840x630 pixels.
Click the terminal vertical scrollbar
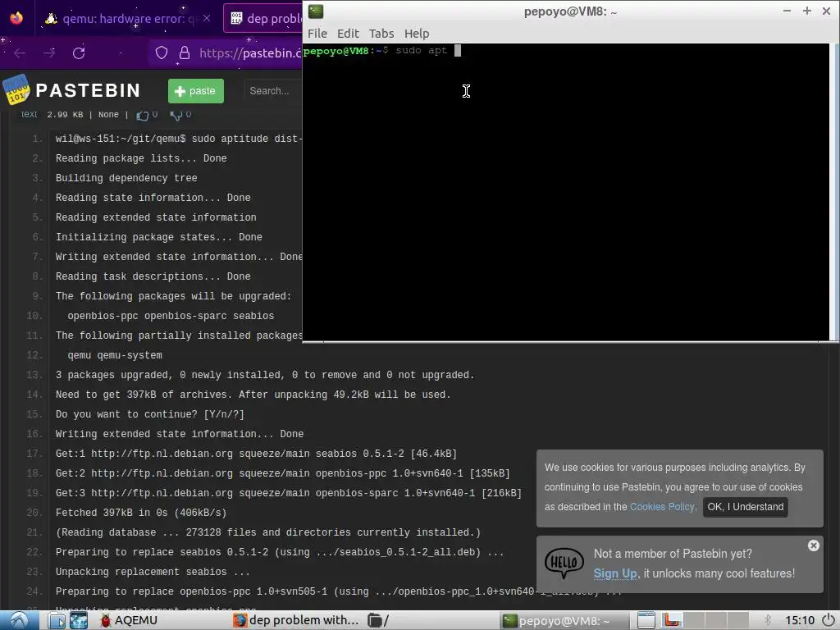[x=834, y=191]
